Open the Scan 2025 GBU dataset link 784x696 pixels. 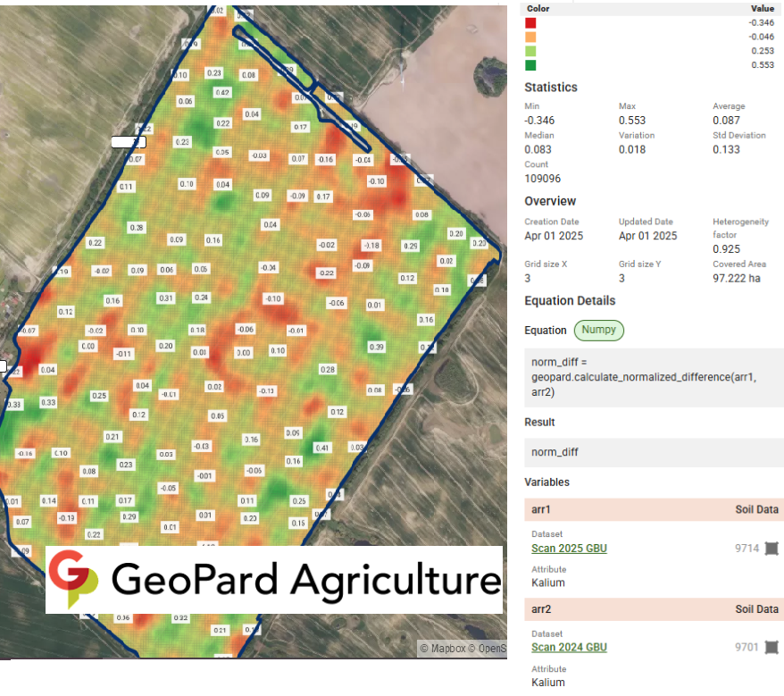(x=569, y=548)
